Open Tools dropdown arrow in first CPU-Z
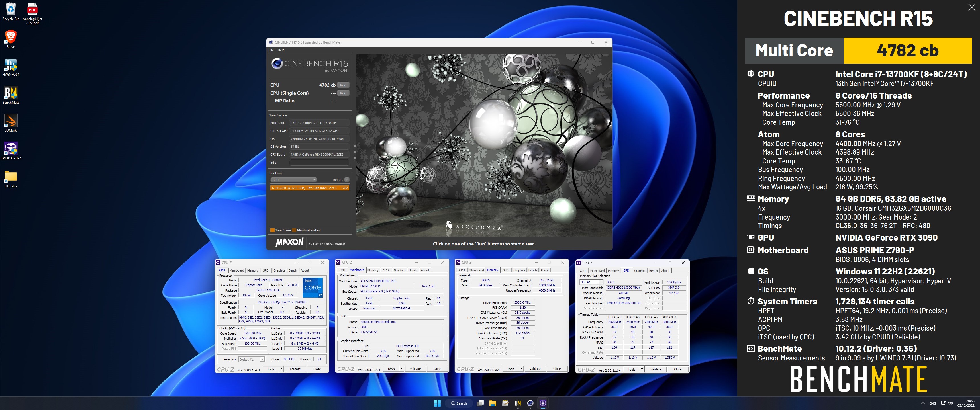The height and width of the screenshot is (410, 980). point(281,369)
